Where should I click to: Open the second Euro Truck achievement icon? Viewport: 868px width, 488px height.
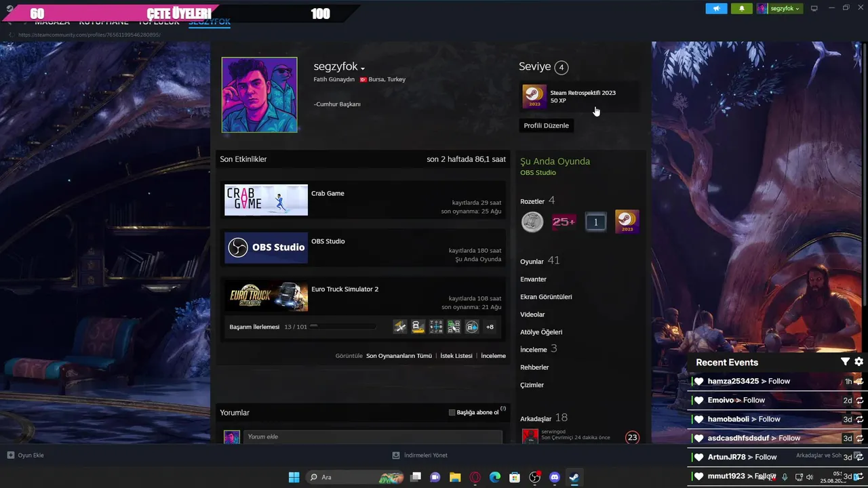click(x=418, y=327)
